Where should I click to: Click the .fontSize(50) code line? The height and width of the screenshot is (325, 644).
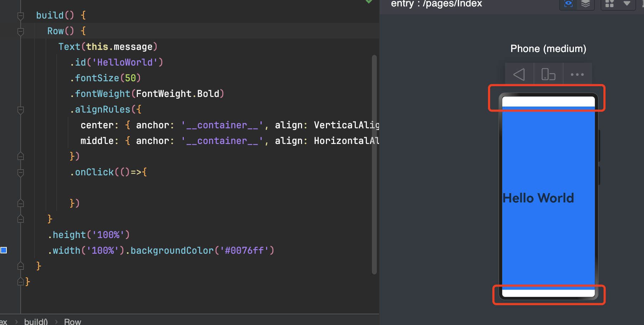(x=105, y=78)
